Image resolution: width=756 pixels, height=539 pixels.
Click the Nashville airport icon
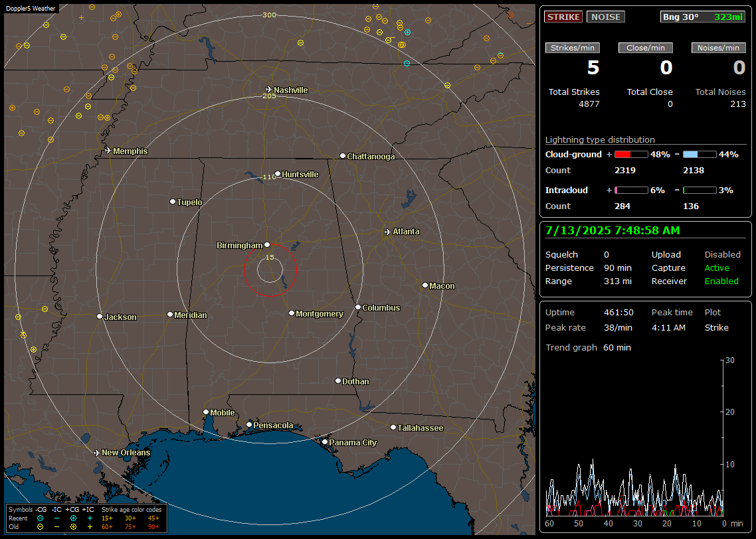click(268, 90)
